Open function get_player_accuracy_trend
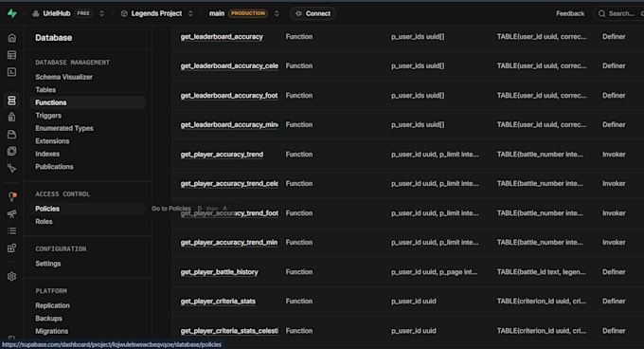This screenshot has width=644, height=349. click(x=222, y=155)
